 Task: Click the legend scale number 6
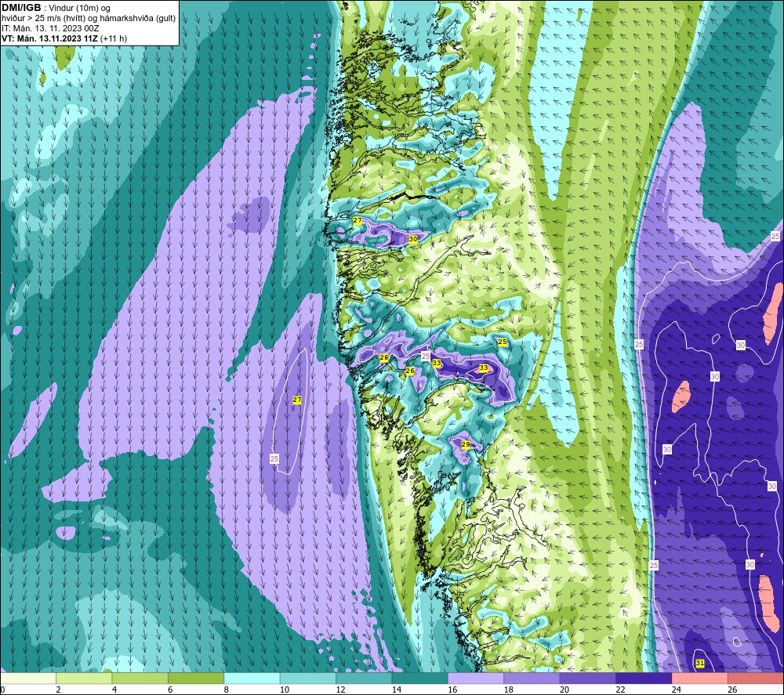pyautogui.click(x=170, y=690)
